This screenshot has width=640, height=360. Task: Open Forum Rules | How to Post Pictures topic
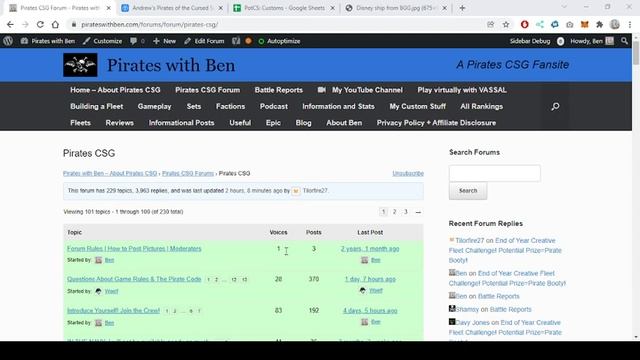pos(134,248)
